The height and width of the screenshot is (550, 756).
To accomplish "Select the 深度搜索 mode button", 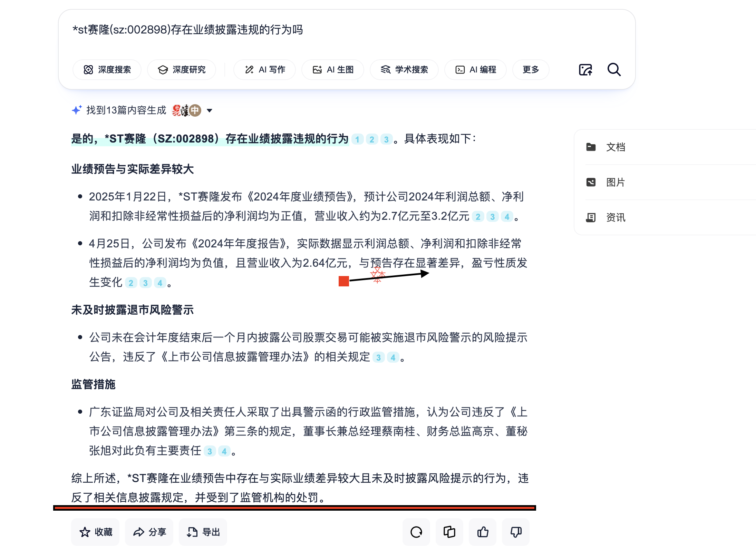I will 107,70.
